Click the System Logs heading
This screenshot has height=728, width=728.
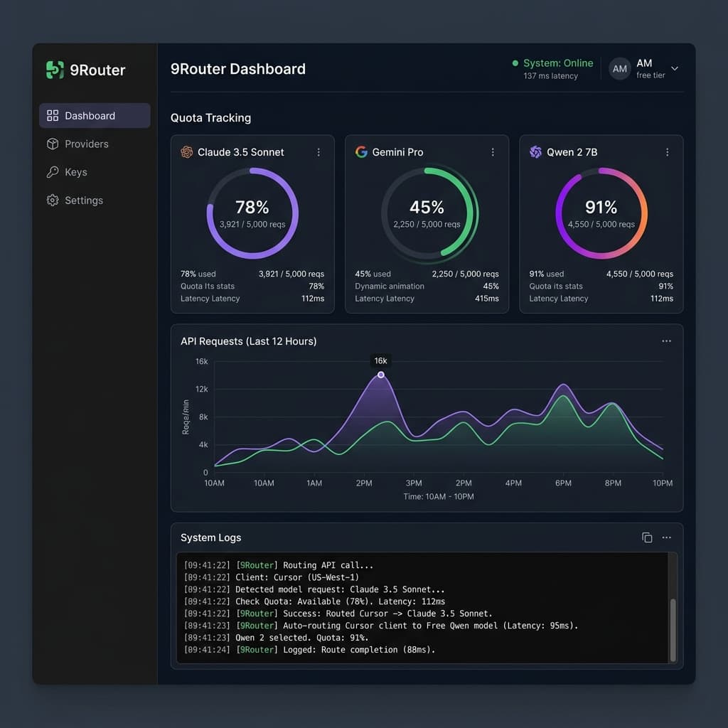(x=210, y=537)
